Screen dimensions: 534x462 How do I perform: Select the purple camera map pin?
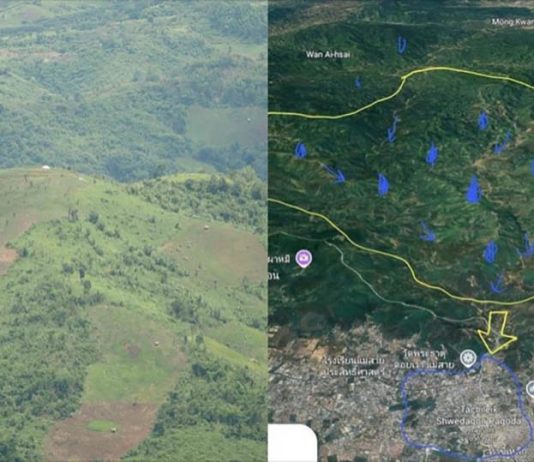(304, 258)
